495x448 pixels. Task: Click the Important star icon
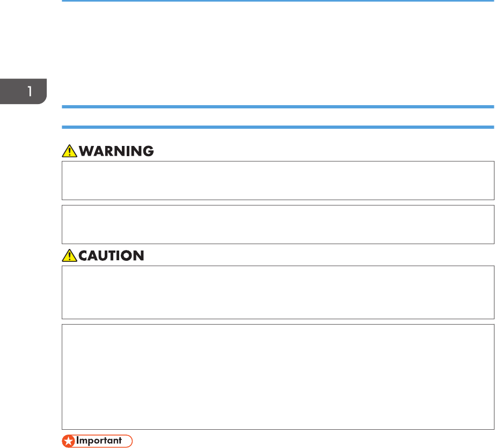coord(68,441)
